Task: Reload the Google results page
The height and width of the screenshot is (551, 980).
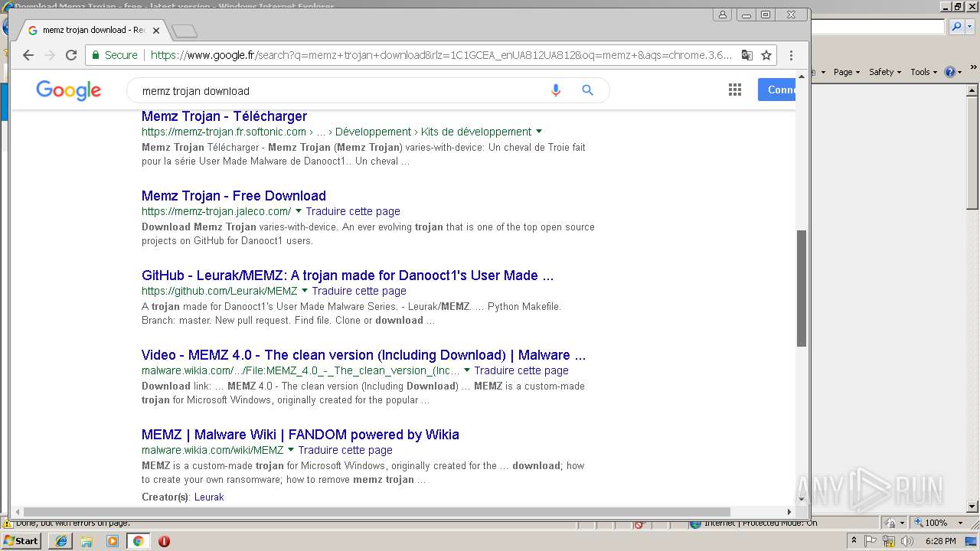Action: coord(71,55)
